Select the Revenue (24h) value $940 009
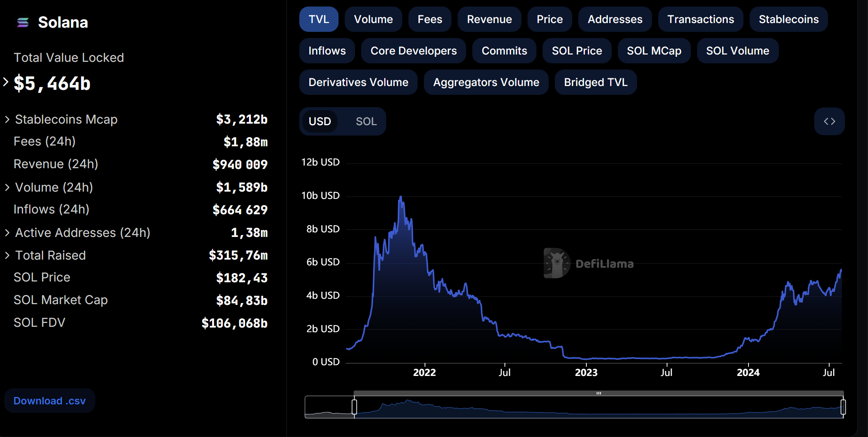This screenshot has height=437, width=868. pyautogui.click(x=240, y=165)
